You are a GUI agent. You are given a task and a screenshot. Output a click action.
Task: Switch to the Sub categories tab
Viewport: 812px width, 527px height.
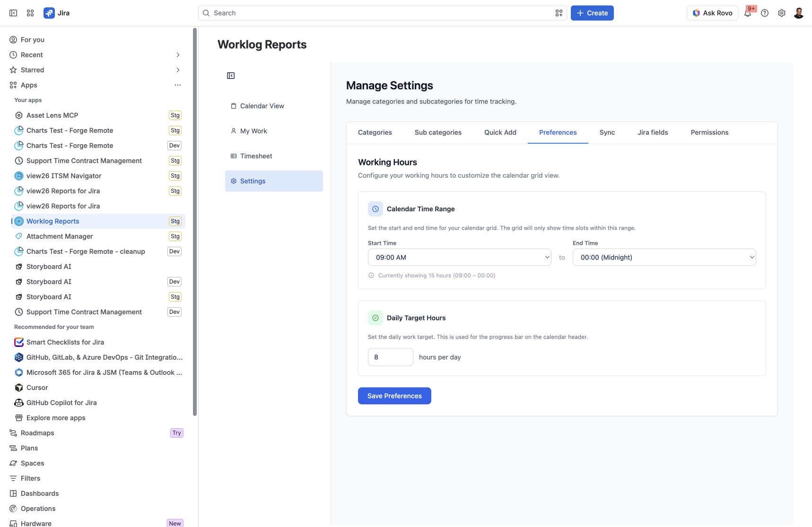coord(438,132)
